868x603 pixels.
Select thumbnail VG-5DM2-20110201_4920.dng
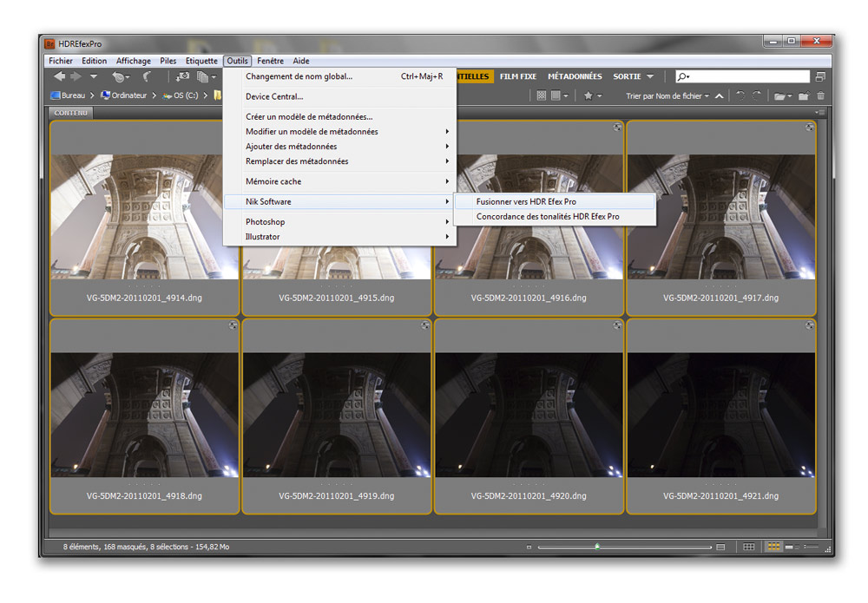529,416
